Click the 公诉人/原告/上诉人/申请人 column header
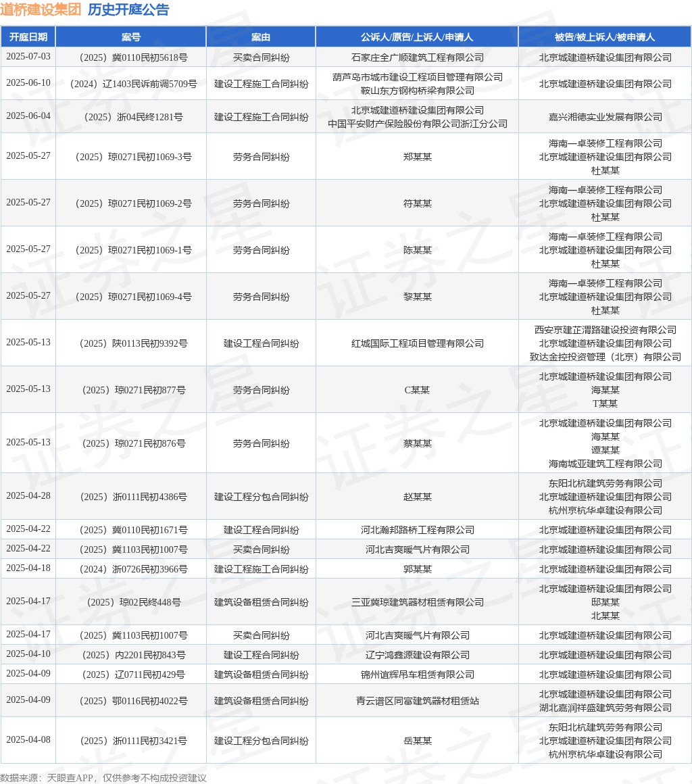 point(417,37)
